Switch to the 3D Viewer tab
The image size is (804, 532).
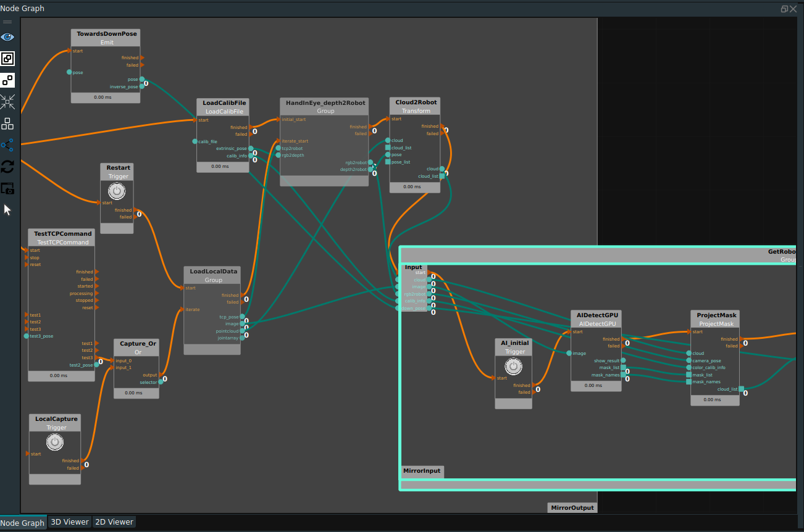click(70, 522)
